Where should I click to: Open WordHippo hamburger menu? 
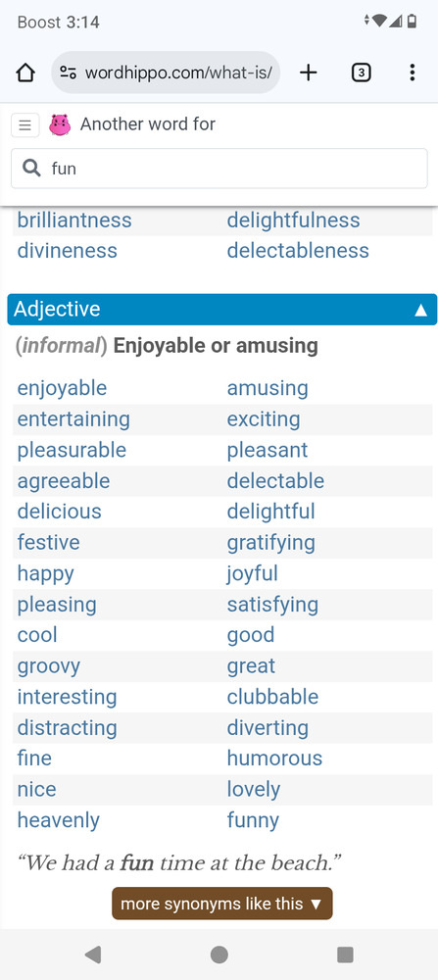25,125
